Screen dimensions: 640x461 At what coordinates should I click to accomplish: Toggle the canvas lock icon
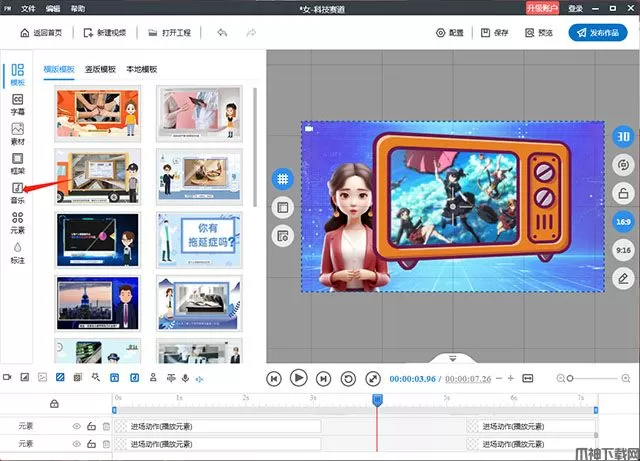[622, 194]
